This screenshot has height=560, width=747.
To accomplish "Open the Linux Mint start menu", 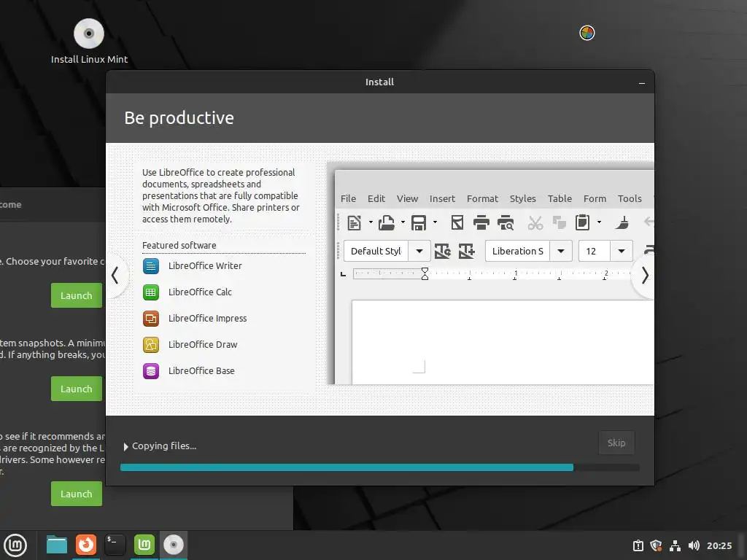I will tap(16, 545).
